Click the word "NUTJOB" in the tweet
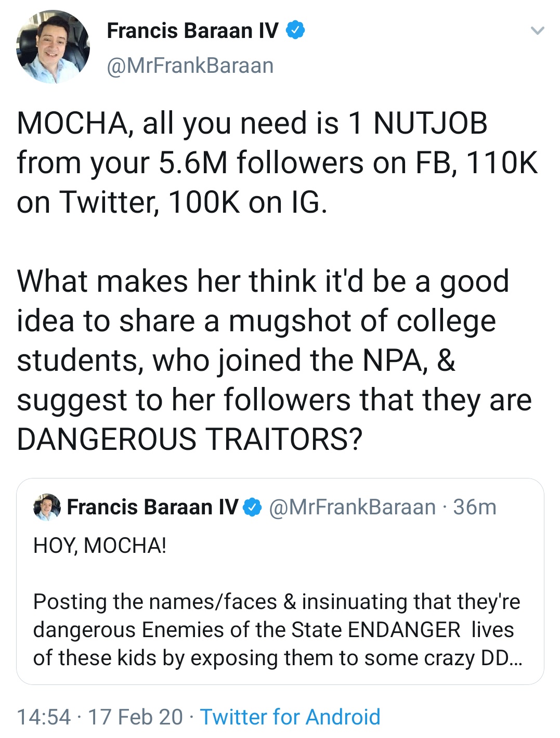 tap(431, 123)
